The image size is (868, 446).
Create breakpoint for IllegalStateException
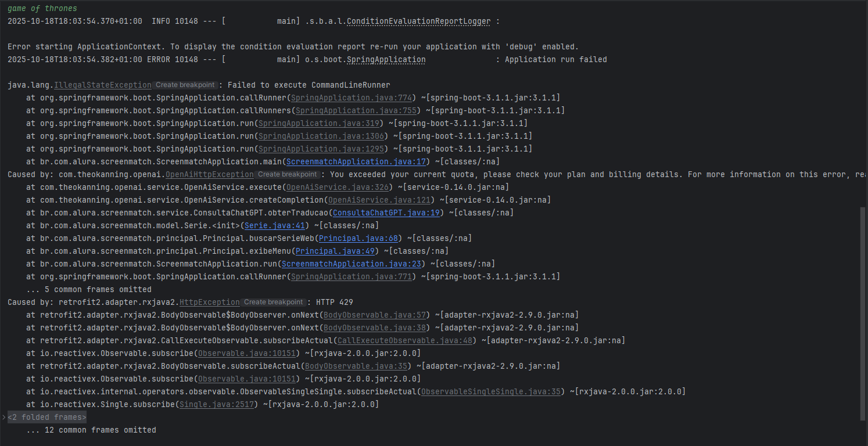(185, 85)
